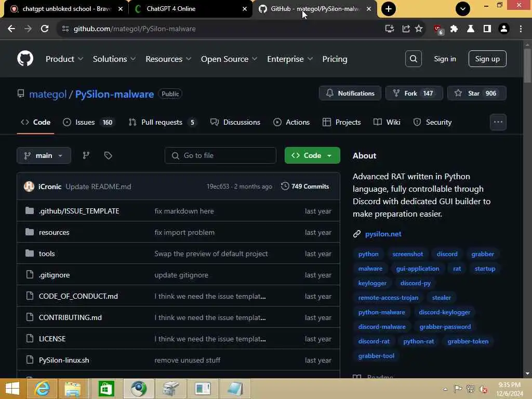Screen dimensions: 532x399
Task: Open the Projects tab
Action: click(x=342, y=122)
